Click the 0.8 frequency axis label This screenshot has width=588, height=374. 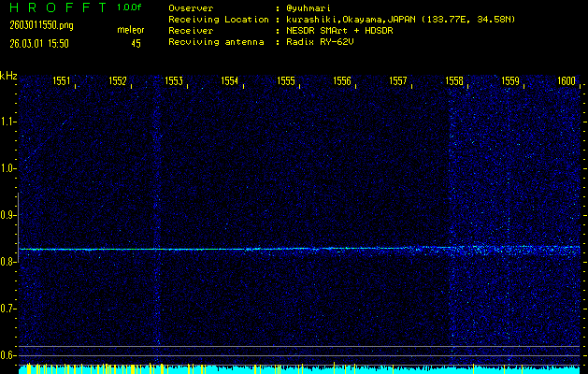pos(7,262)
